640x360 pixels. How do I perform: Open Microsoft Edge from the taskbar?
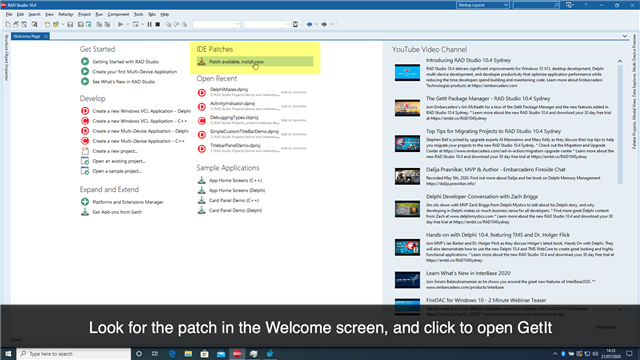click(x=172, y=354)
